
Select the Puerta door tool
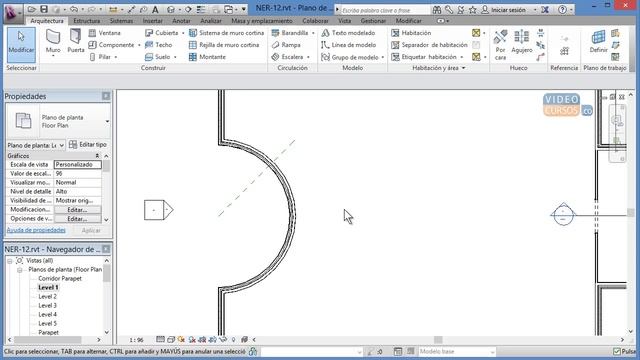pyautogui.click(x=76, y=42)
